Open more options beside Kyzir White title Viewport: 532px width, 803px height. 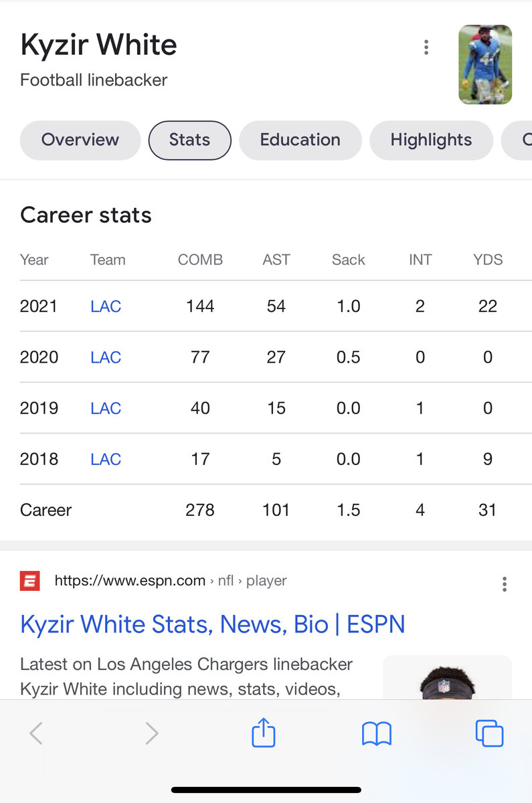pos(426,48)
